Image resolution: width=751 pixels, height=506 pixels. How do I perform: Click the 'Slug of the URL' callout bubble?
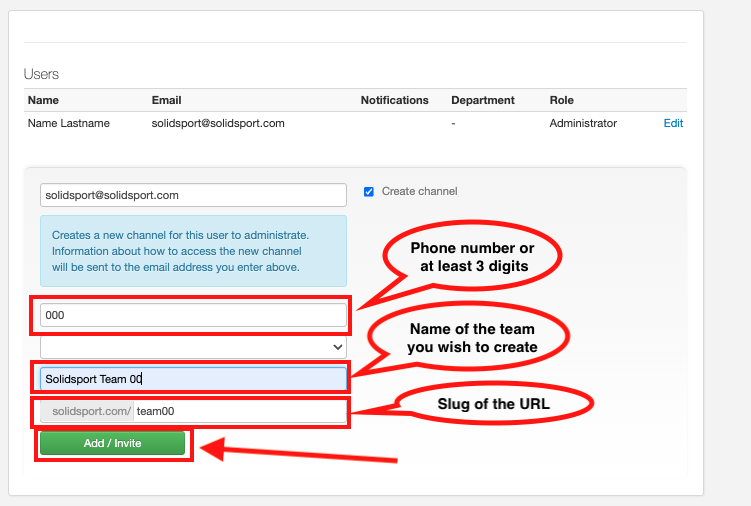(494, 403)
